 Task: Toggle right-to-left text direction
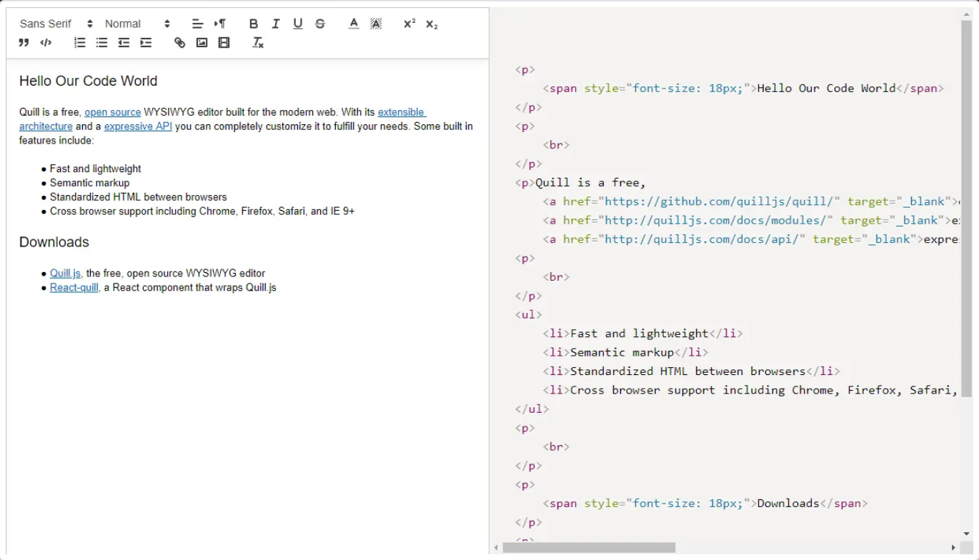tap(219, 23)
